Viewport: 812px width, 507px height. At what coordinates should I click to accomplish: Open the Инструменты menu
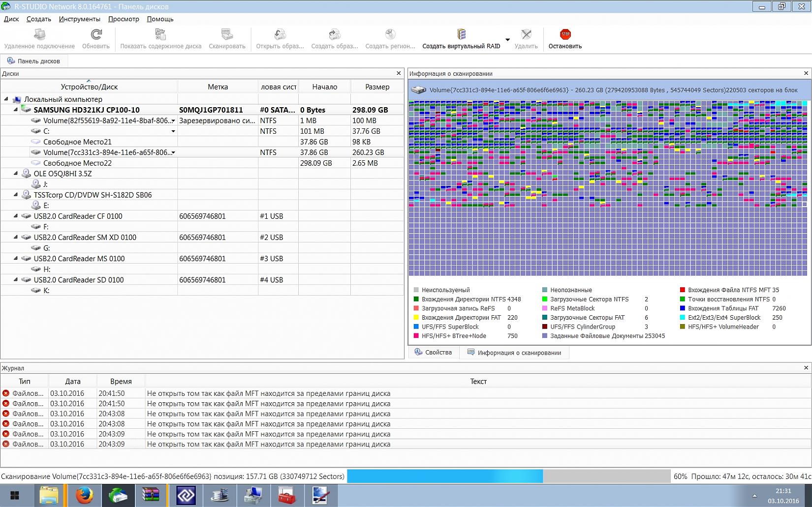coord(79,19)
